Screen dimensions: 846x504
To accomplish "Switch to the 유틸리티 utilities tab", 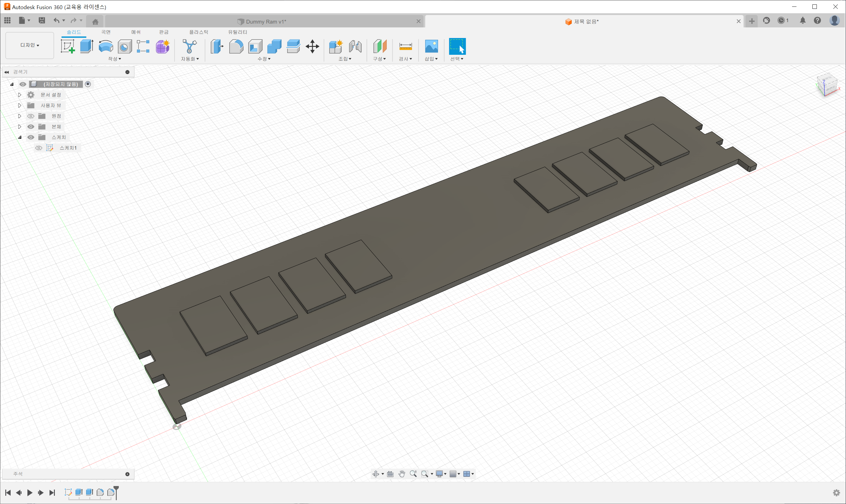I will (x=238, y=32).
